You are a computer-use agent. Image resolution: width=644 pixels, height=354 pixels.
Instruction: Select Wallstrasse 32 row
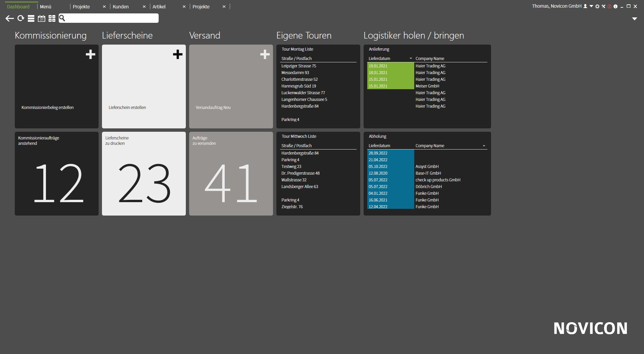point(318,180)
